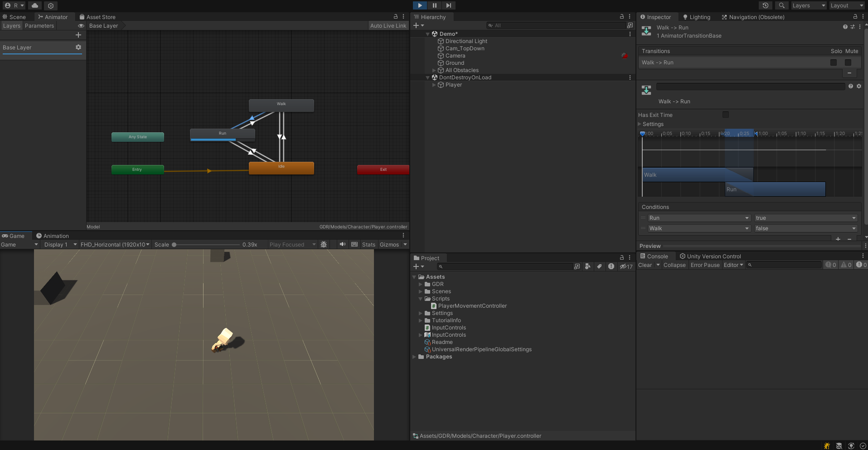Click the Auto Live Link button
The height and width of the screenshot is (450, 868).
(x=388, y=26)
